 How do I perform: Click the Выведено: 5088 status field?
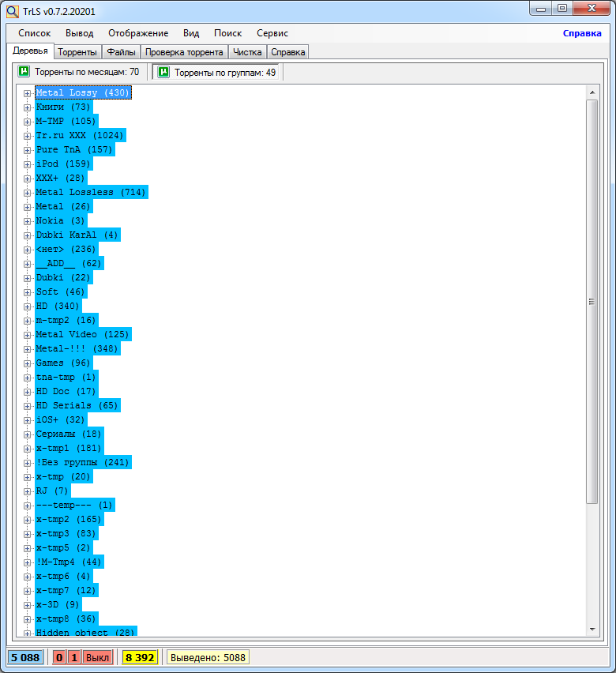click(208, 657)
